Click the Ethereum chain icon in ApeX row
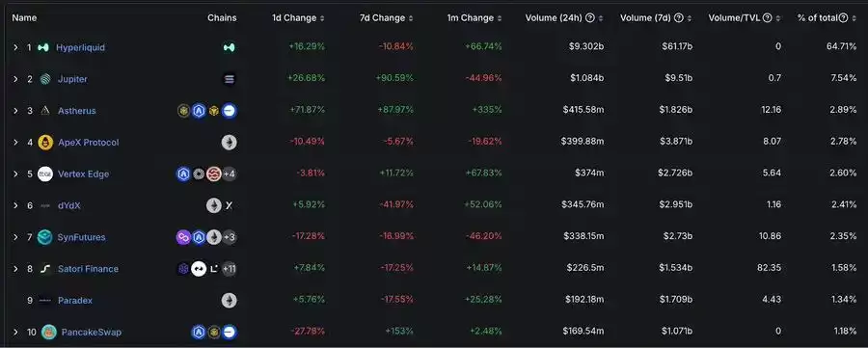Viewport: 868px width, 348px height. (229, 142)
